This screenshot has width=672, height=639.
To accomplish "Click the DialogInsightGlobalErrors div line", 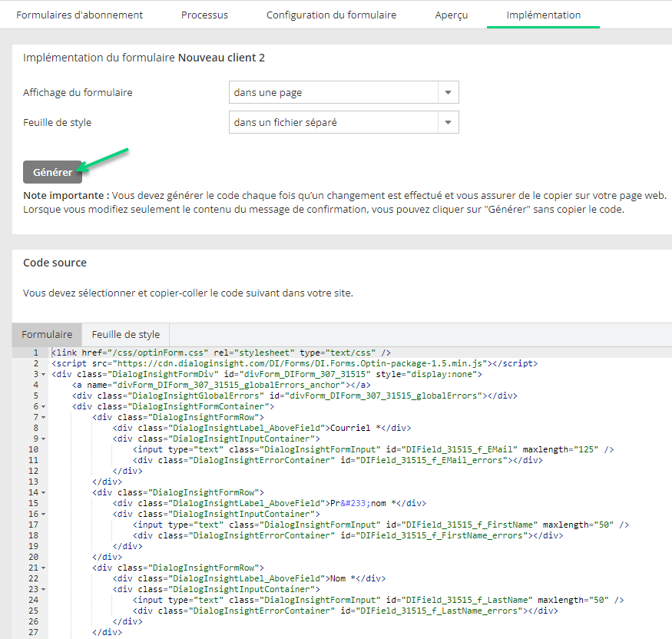I will click(x=295, y=396).
